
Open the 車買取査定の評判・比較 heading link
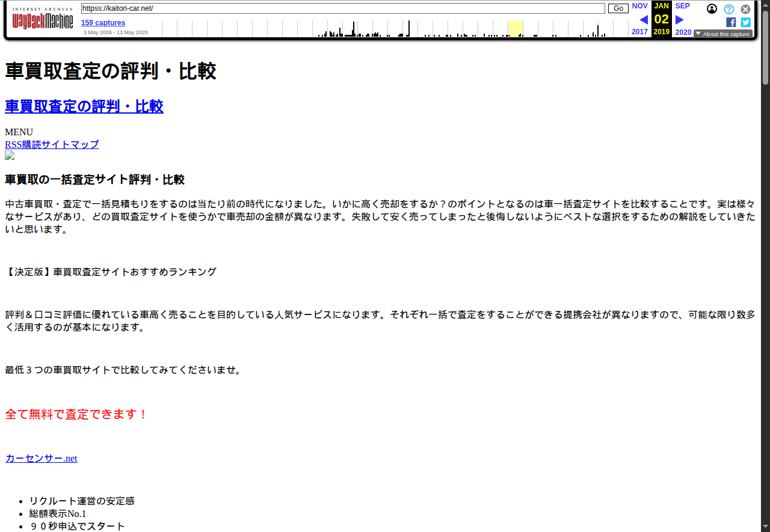click(x=84, y=106)
